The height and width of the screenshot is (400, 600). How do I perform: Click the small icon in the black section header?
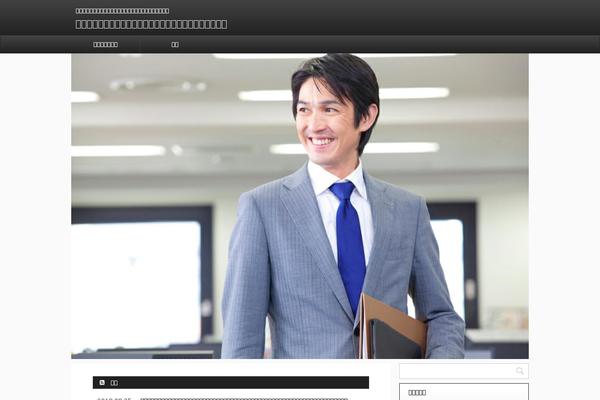click(102, 382)
